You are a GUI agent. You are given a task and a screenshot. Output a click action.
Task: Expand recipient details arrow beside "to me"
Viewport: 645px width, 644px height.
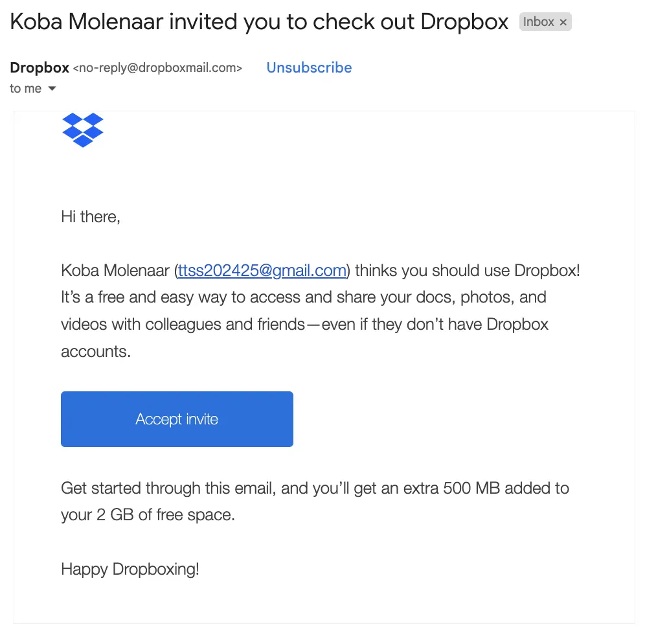point(52,89)
